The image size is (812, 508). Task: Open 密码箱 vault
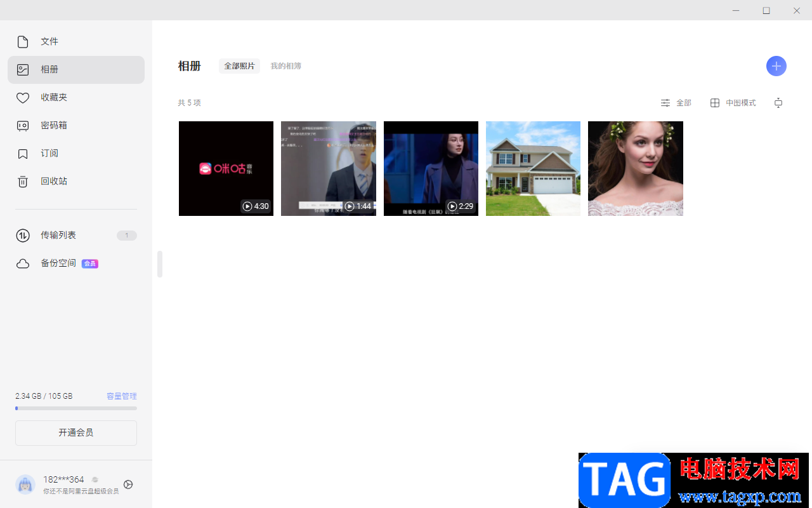click(x=76, y=126)
